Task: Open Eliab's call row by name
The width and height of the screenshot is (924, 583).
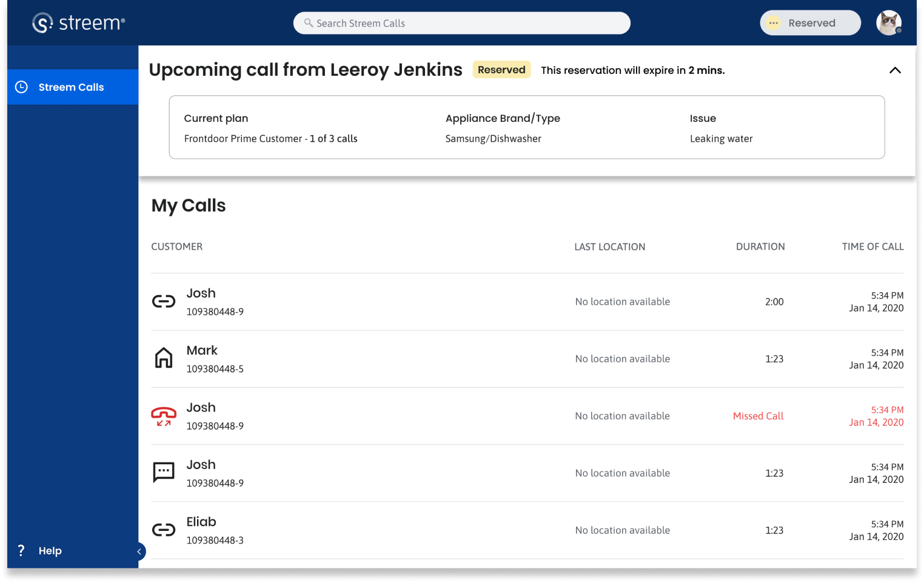Action: coord(201,522)
